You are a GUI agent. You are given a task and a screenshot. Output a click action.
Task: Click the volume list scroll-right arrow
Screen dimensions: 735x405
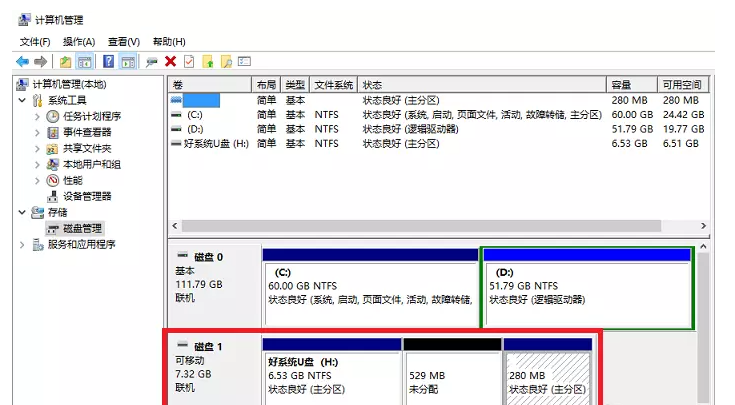pos(703,226)
